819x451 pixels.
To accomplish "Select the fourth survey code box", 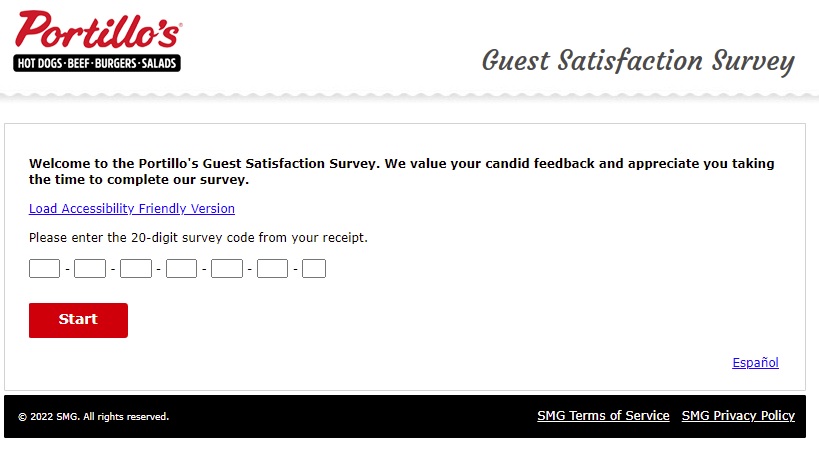I will point(181,269).
